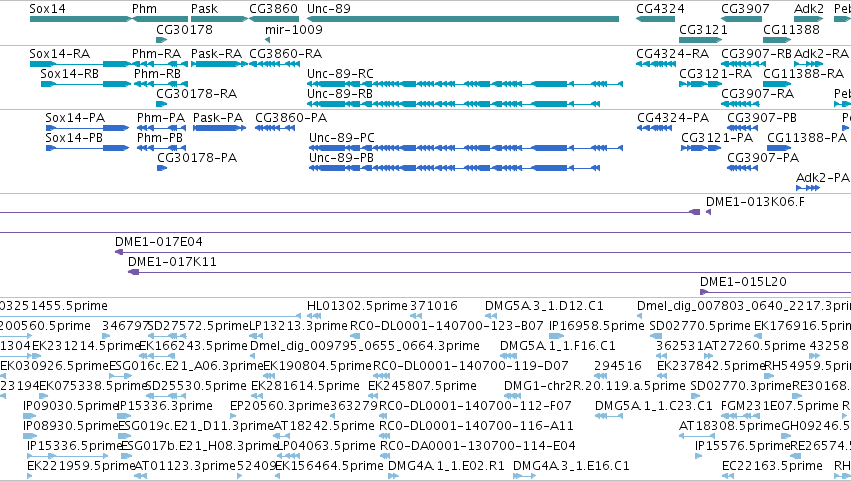Click the DME1-017E04 BAC label
This screenshot has width=851, height=481.
point(158,242)
